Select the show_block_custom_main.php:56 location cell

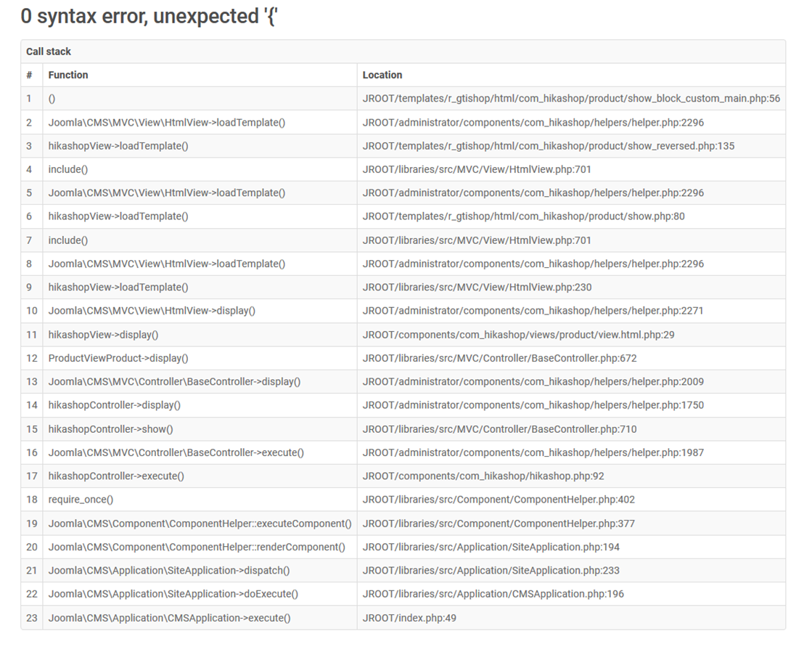[x=571, y=99]
